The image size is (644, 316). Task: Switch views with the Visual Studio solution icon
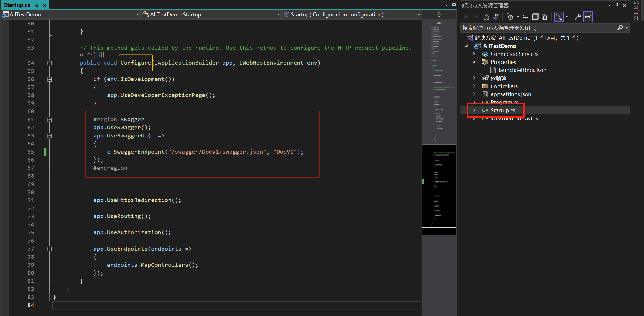[x=496, y=17]
